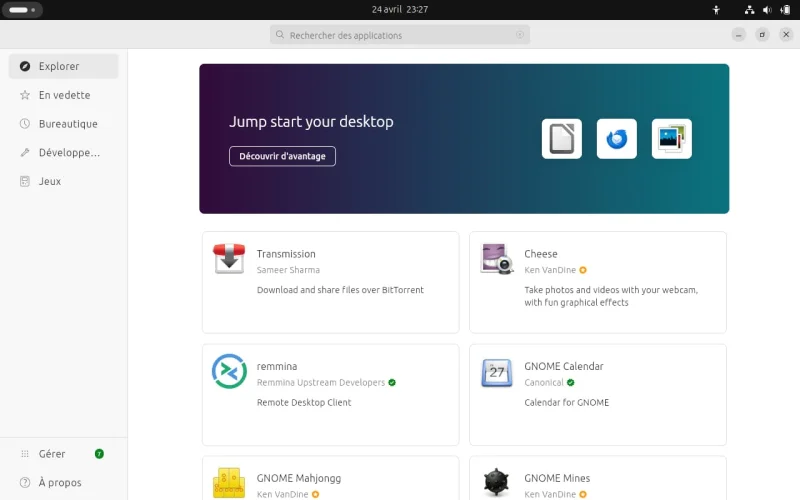Open the GNOME Mahjongg app title
This screenshot has width=800, height=500.
tap(299, 478)
